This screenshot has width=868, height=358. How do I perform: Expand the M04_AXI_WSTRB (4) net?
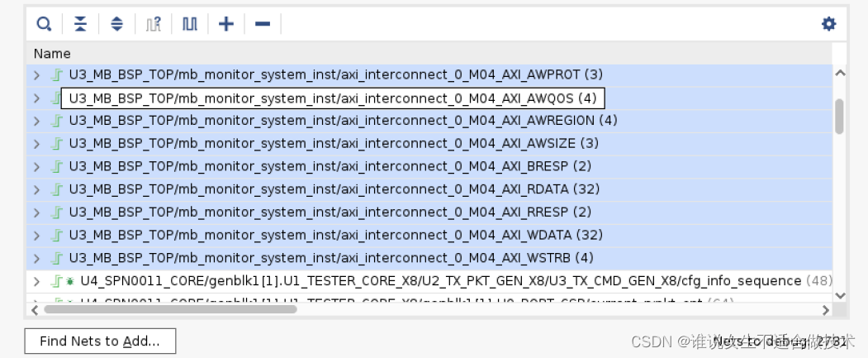click(x=36, y=258)
